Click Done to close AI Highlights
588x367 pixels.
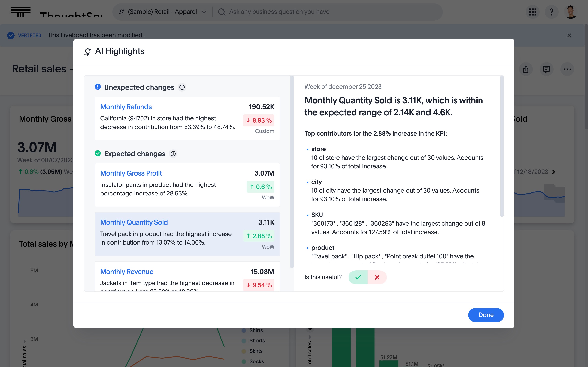[x=486, y=315]
